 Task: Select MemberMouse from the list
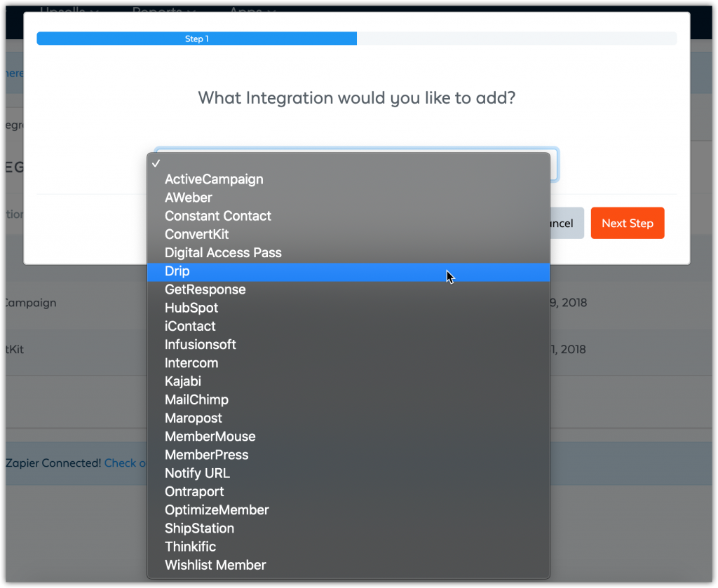tap(210, 437)
